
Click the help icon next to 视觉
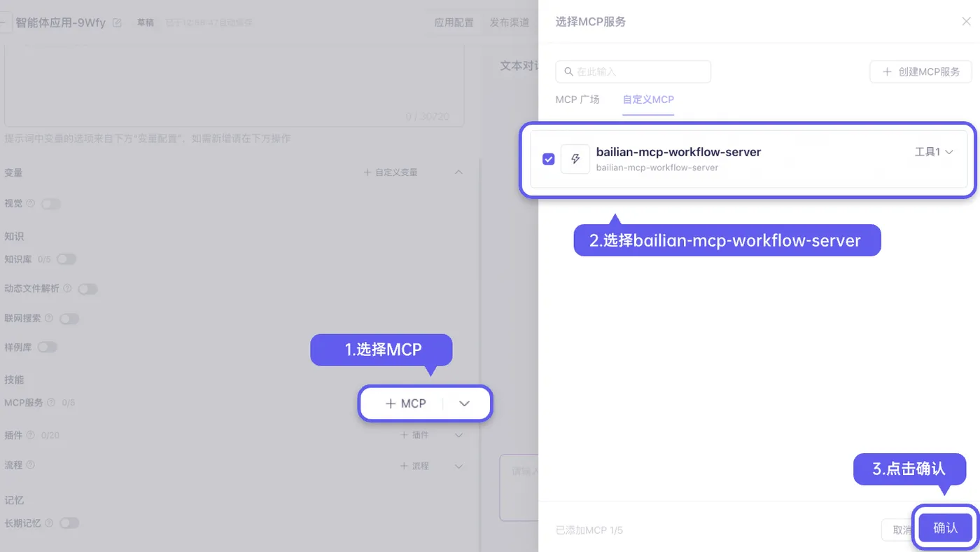[x=30, y=203]
